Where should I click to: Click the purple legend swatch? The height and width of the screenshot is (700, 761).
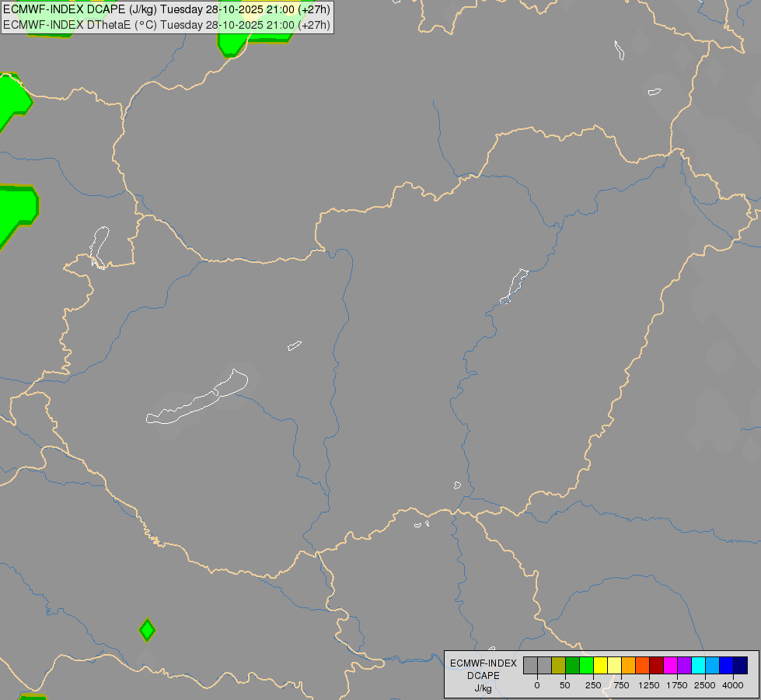point(685,666)
